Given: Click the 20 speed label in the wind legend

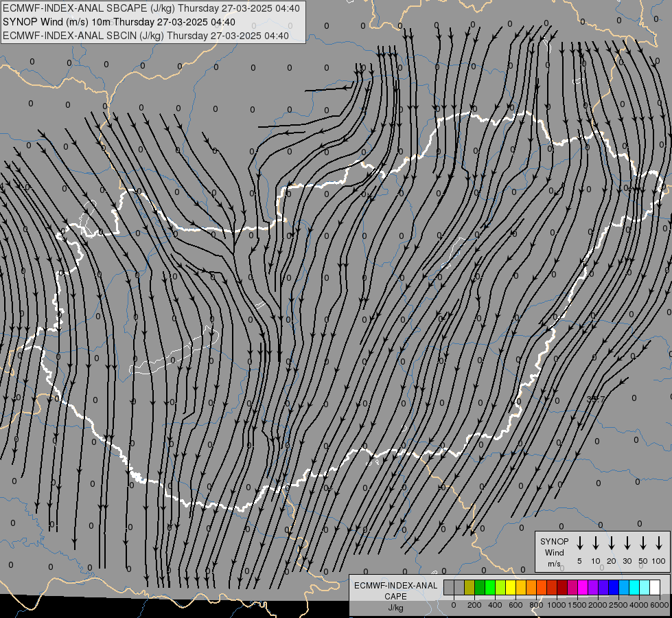Looking at the screenshot, I should coord(612,561).
